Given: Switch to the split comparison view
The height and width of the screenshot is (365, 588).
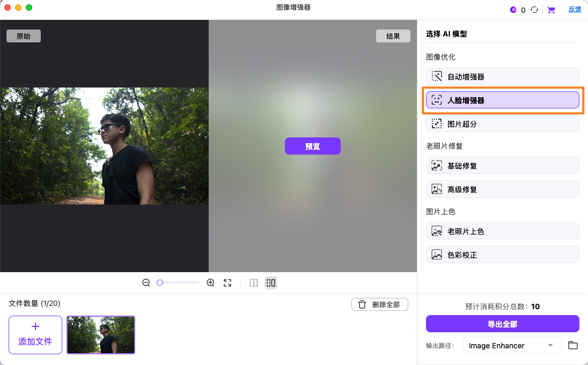Looking at the screenshot, I should click(253, 282).
